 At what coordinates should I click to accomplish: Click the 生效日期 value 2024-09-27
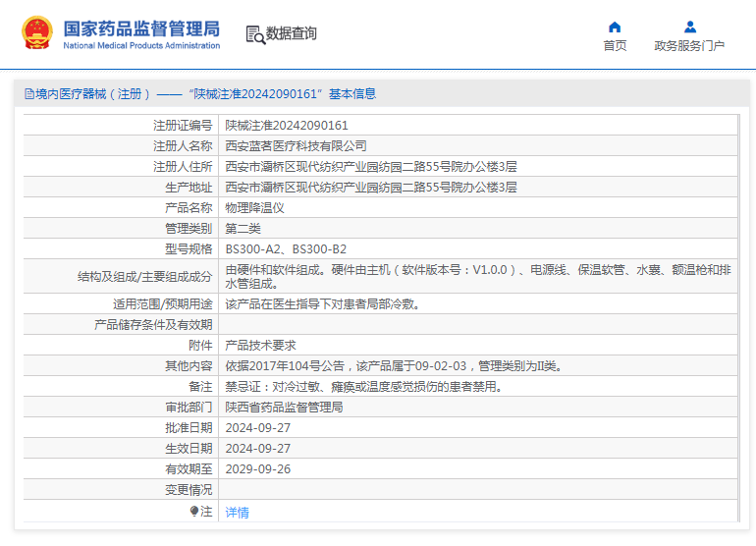[258, 449]
